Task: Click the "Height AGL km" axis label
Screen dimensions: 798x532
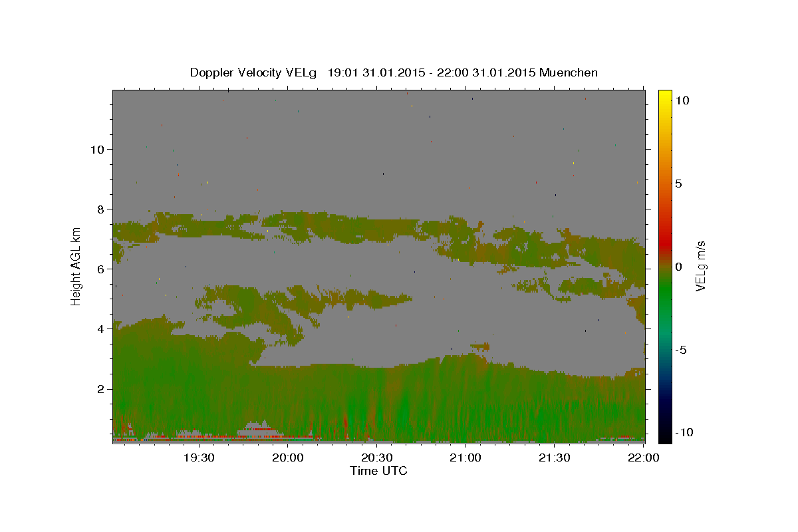Action: (x=76, y=266)
